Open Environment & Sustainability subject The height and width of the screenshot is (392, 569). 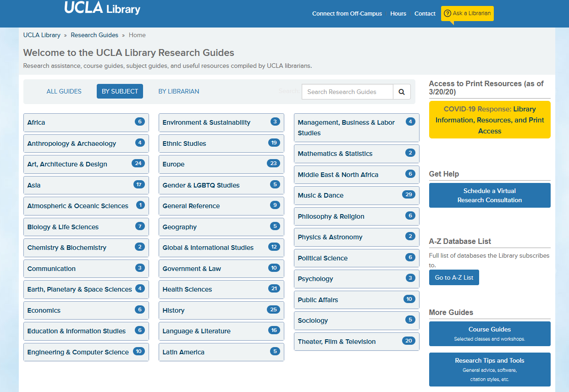[221, 122]
